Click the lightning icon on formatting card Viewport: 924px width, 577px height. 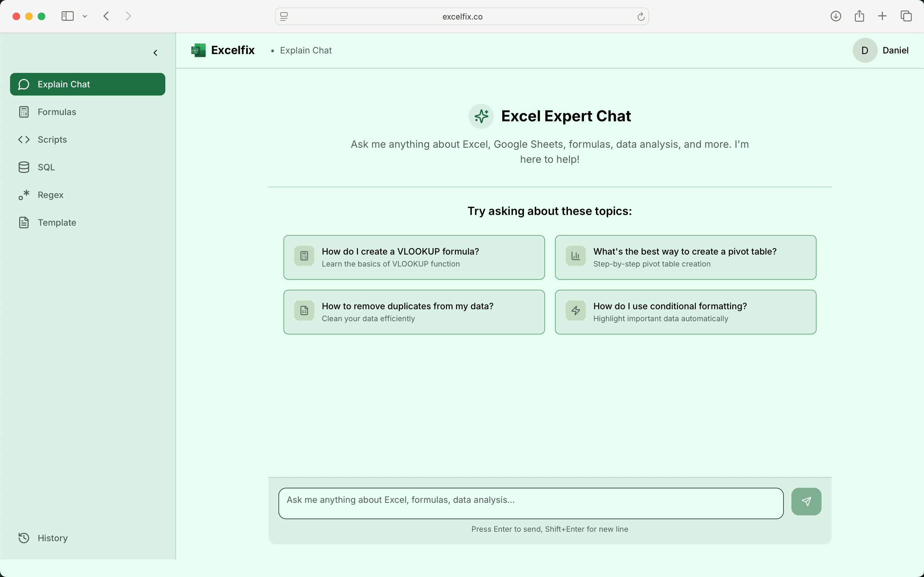click(x=575, y=310)
